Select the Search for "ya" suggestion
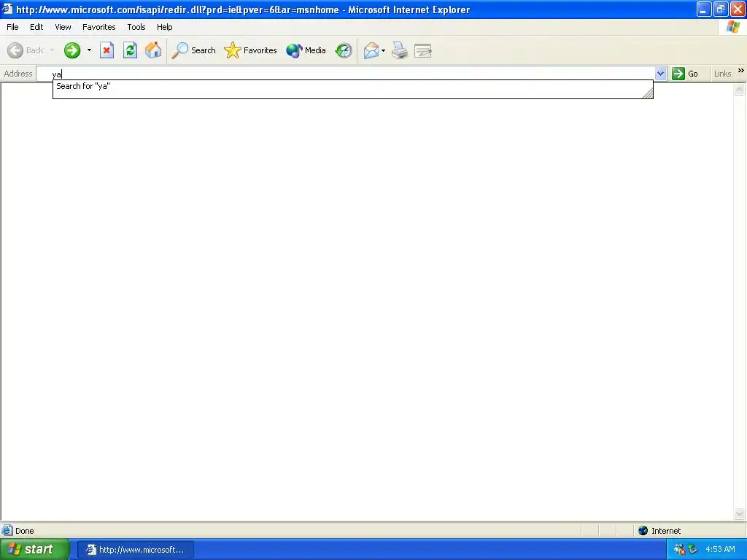The height and width of the screenshot is (560, 747). pos(352,86)
